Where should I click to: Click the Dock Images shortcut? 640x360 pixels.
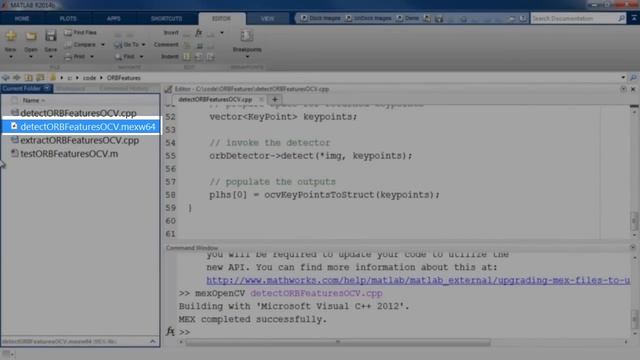coord(320,18)
